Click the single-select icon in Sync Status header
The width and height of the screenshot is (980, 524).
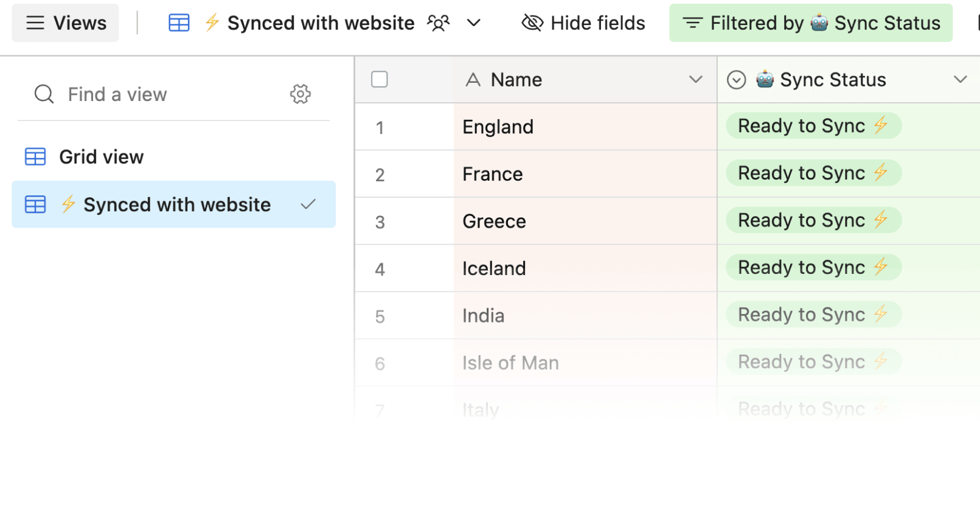[736, 80]
